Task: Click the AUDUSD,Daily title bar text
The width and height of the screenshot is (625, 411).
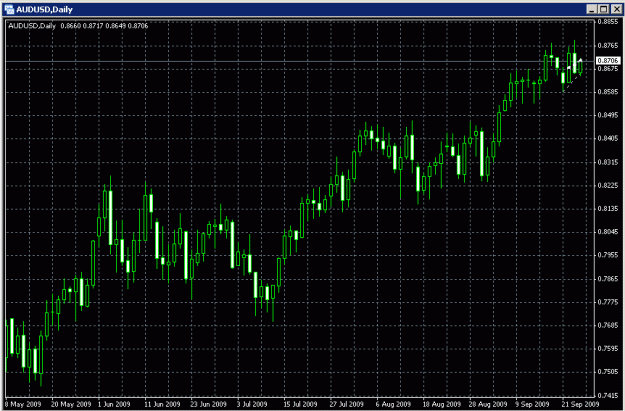Action: [x=44, y=9]
